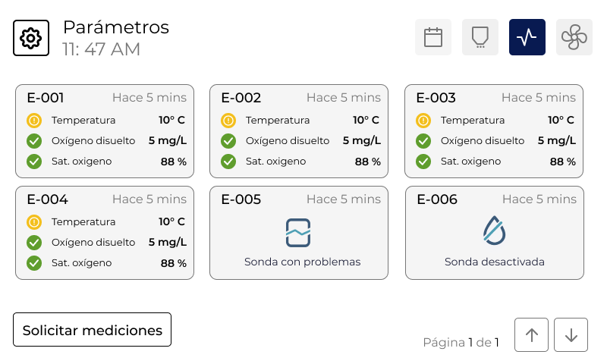The image size is (607, 364).
Task: Click Solicitar mediciones button
Action: pyautogui.click(x=92, y=330)
